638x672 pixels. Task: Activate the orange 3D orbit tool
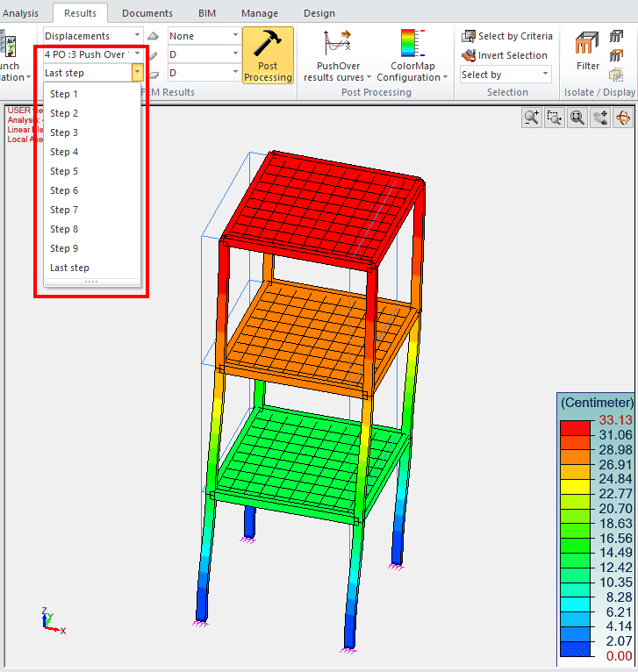point(623,118)
